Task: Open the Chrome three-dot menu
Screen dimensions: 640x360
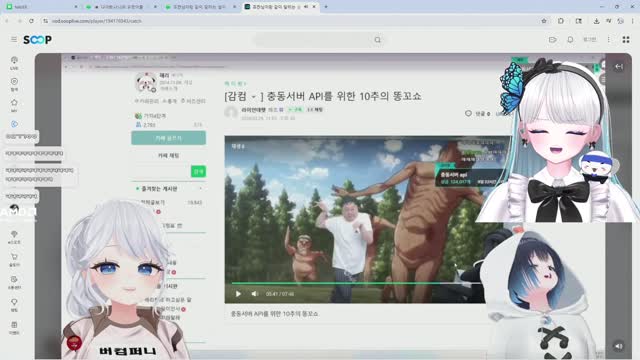Action: [x=633, y=21]
